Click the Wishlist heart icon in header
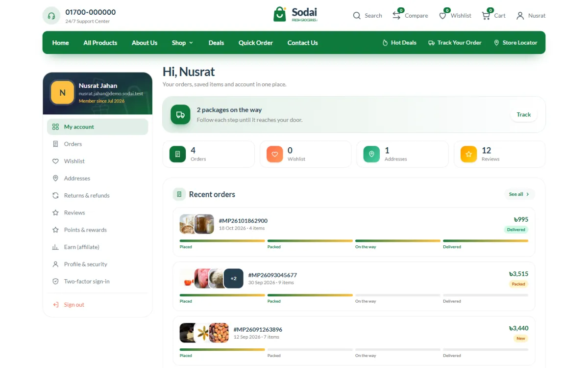The height and width of the screenshot is (368, 588). [x=442, y=16]
